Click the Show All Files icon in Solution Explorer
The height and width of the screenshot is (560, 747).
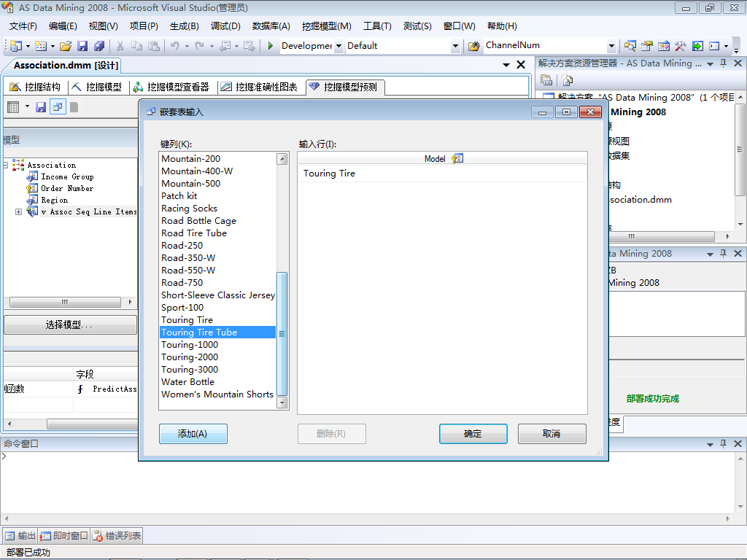[x=567, y=80]
